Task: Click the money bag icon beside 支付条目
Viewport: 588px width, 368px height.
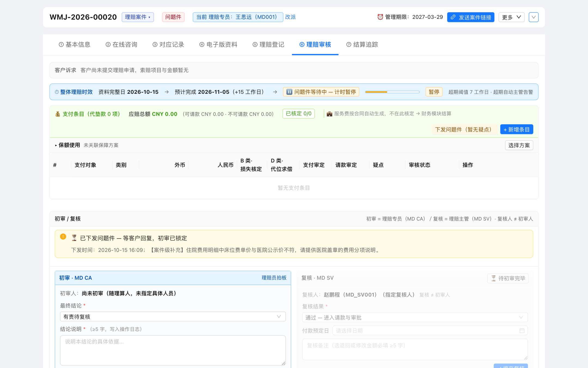Action: click(x=58, y=114)
